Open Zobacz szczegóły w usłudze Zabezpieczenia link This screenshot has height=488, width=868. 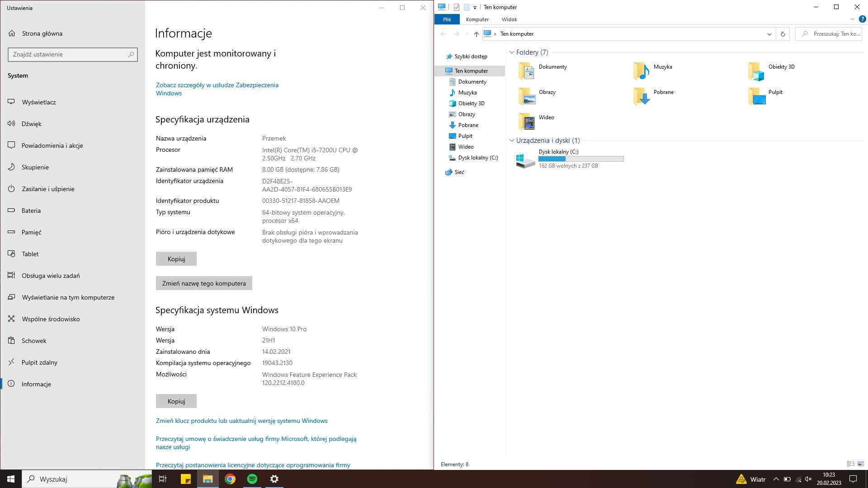(x=217, y=89)
